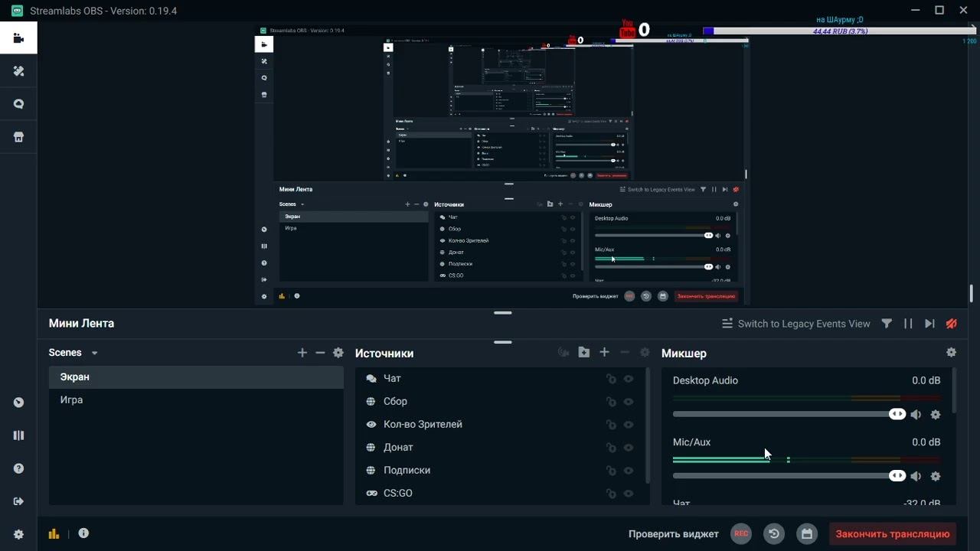Open Микшер settings gear
Screen dimensions: 980x551
coord(951,352)
